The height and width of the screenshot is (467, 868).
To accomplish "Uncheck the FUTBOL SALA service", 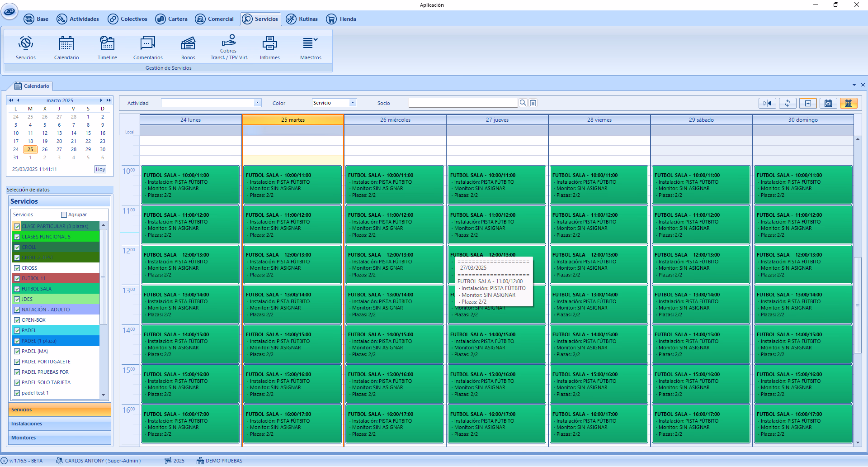I will tap(17, 289).
